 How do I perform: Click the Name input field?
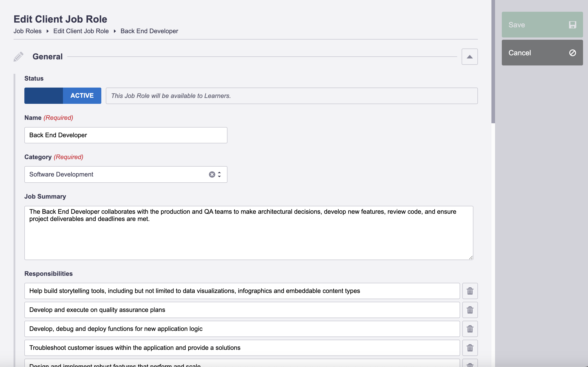126,135
